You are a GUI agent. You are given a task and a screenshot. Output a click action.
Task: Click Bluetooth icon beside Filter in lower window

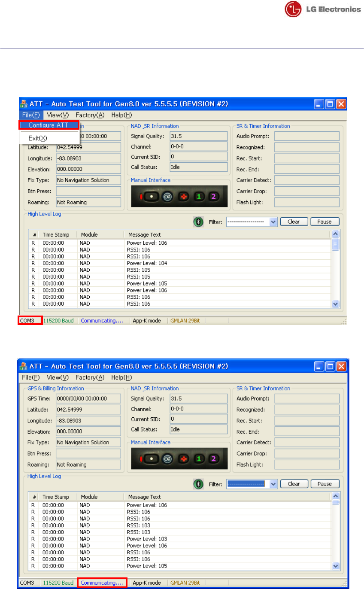pos(198,484)
